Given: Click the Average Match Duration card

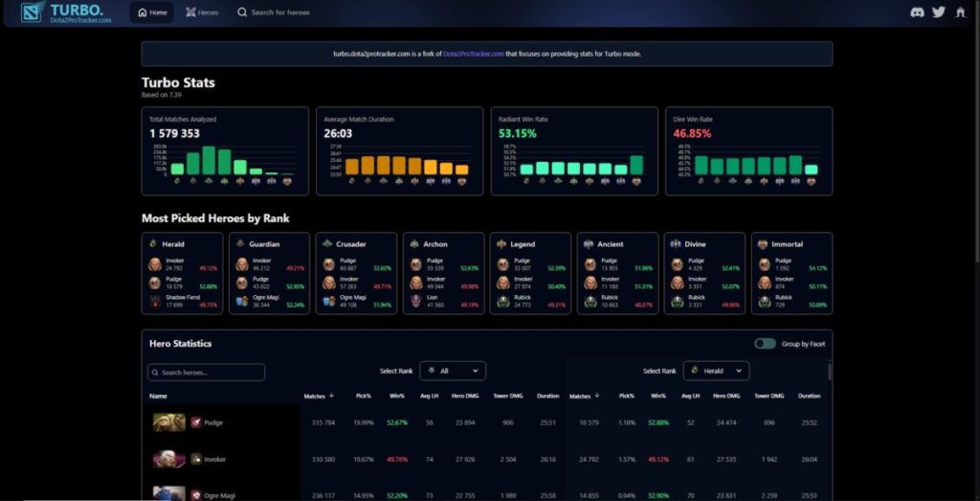Looking at the screenshot, I should pyautogui.click(x=399, y=150).
